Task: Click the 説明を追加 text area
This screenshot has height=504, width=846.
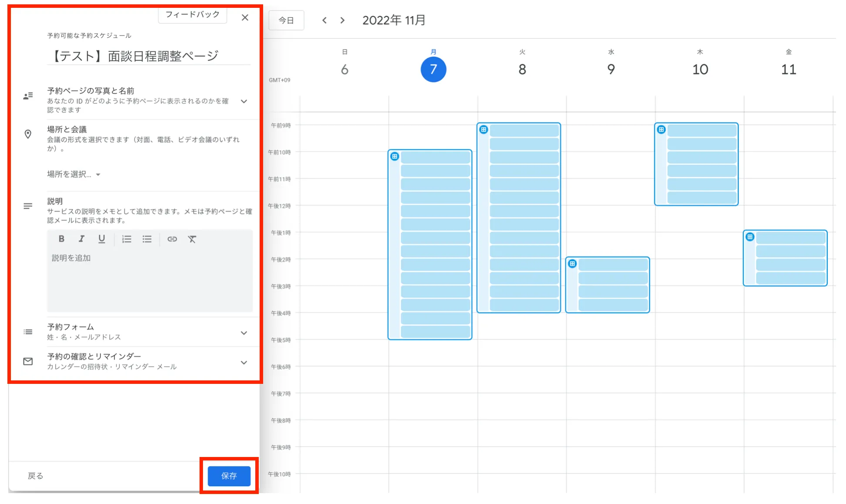Action: (150, 280)
